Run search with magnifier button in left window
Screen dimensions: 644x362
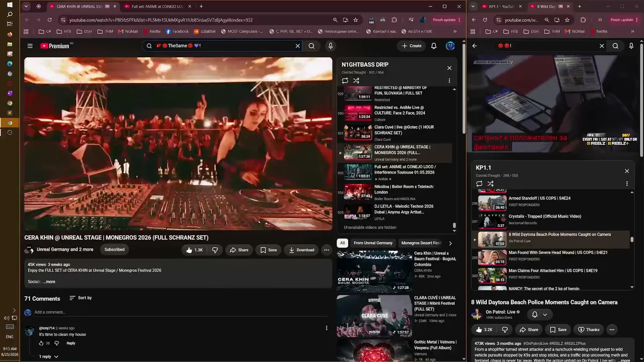pyautogui.click(x=311, y=46)
